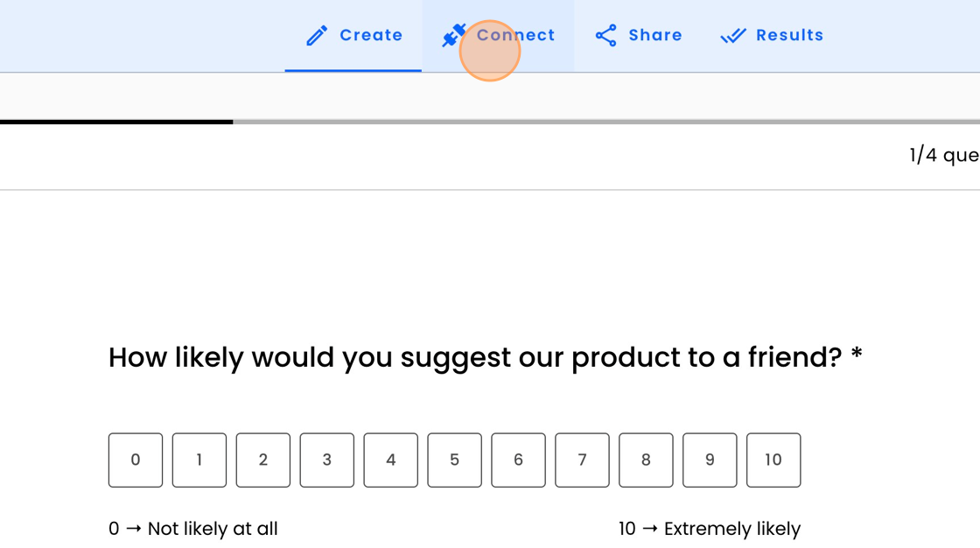Select score 3
980x548 pixels.
(x=327, y=460)
